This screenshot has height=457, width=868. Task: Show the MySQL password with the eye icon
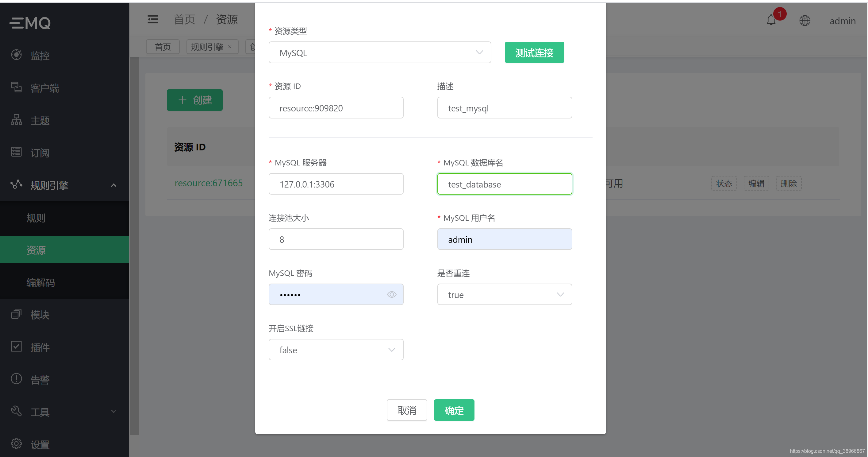(392, 294)
